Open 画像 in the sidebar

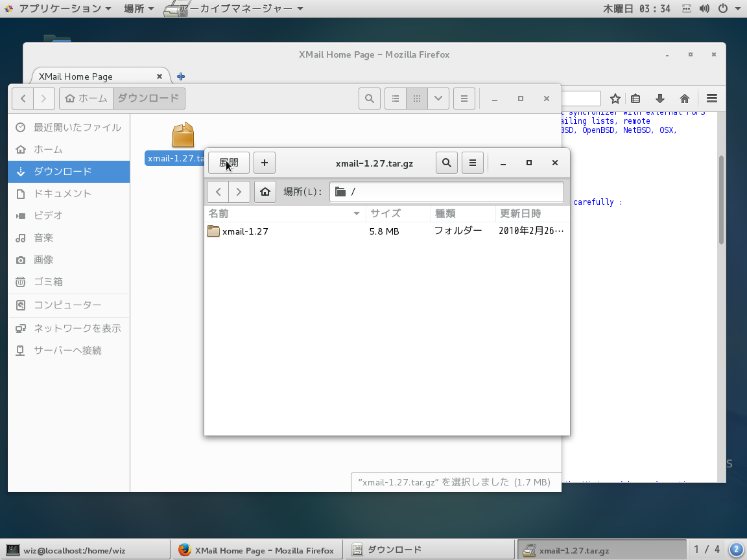pyautogui.click(x=69, y=260)
